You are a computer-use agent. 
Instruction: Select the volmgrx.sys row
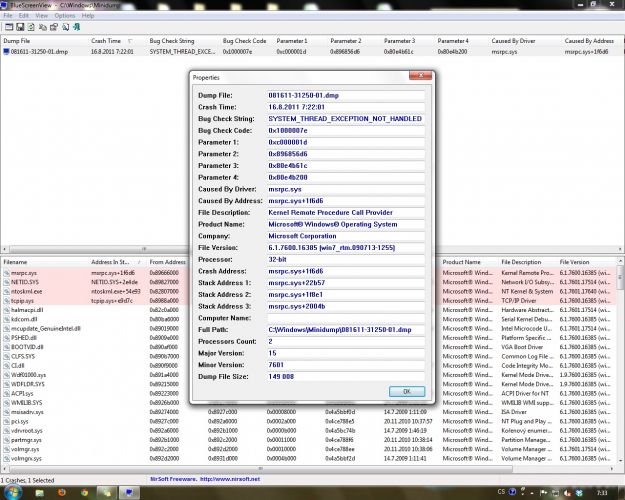[308, 459]
